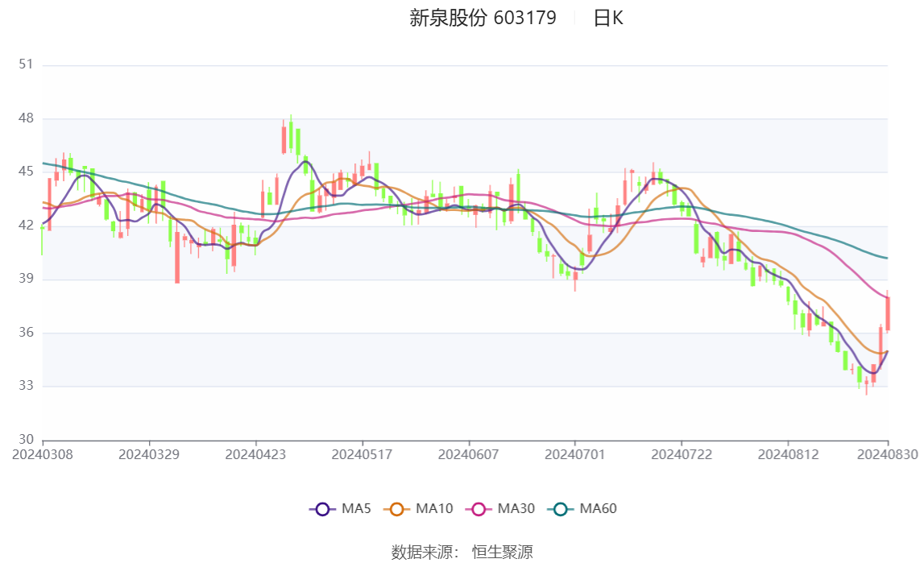Click the x-axis date 20240830
This screenshot has height=563, width=924.
888,454
